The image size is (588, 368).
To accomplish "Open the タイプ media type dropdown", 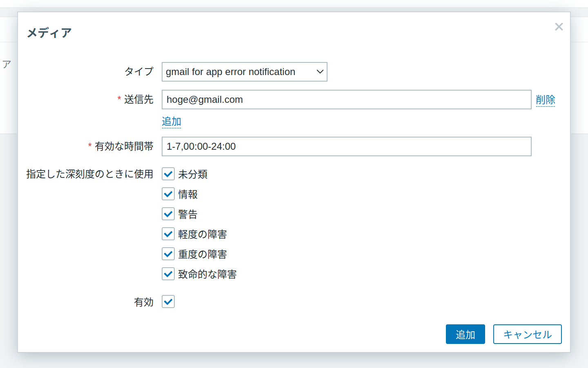I will coord(244,71).
